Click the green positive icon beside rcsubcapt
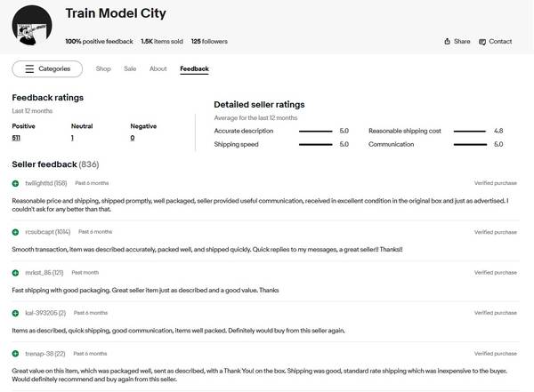Viewport: 534px width, 392px height. tap(15, 231)
